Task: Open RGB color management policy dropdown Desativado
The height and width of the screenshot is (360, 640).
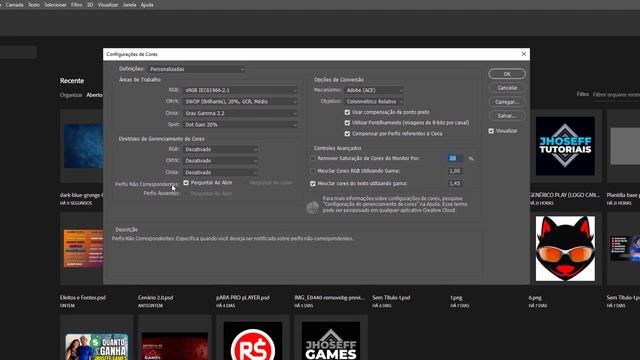Action: 220,149
